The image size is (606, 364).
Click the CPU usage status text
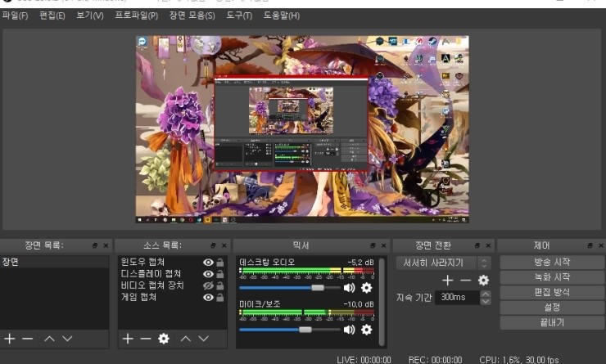(519, 360)
